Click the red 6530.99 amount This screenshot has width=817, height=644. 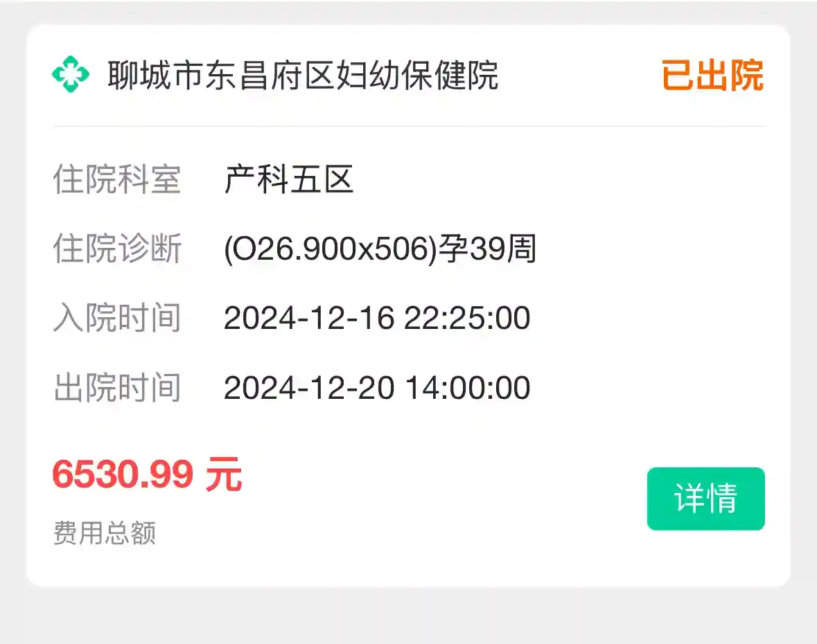123,475
